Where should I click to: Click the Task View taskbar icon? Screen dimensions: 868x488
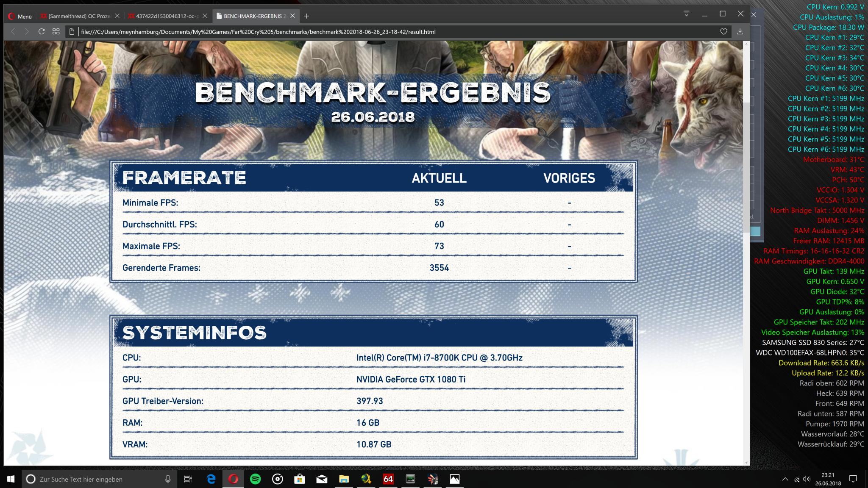click(x=188, y=479)
